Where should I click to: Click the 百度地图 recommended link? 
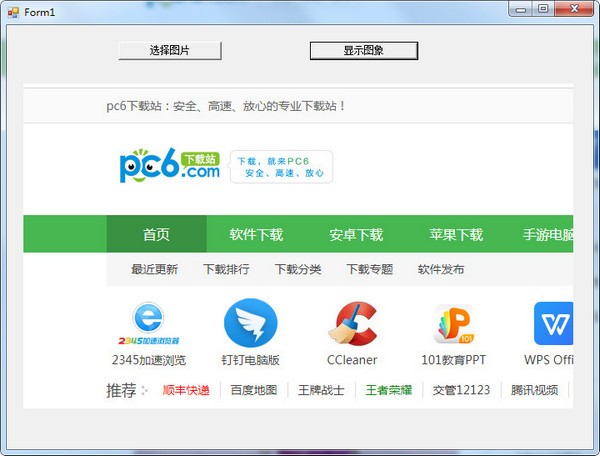click(254, 390)
